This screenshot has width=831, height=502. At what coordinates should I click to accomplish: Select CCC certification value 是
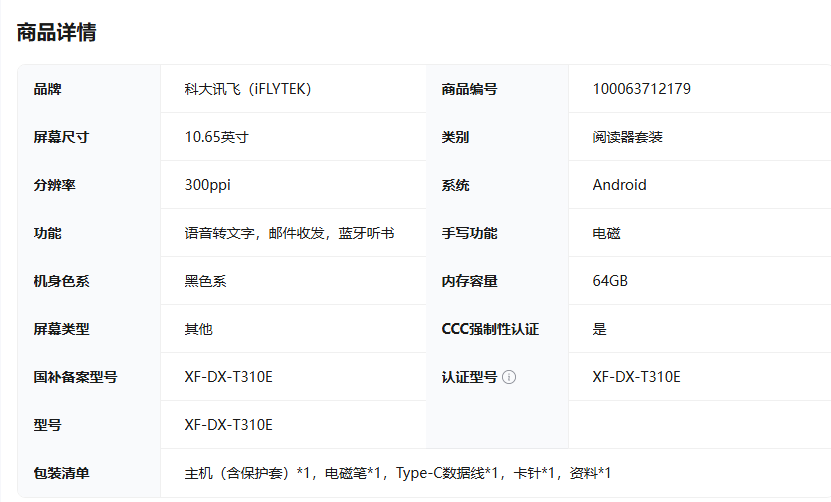[599, 329]
